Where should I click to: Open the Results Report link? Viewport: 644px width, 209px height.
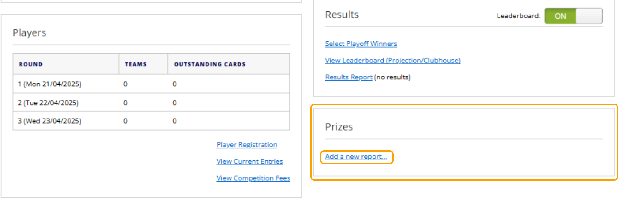pos(349,77)
